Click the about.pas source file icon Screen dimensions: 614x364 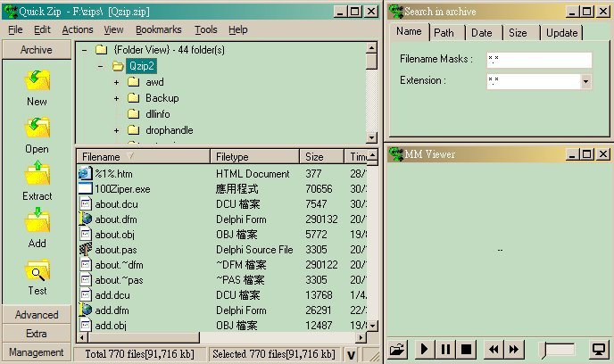coord(86,249)
